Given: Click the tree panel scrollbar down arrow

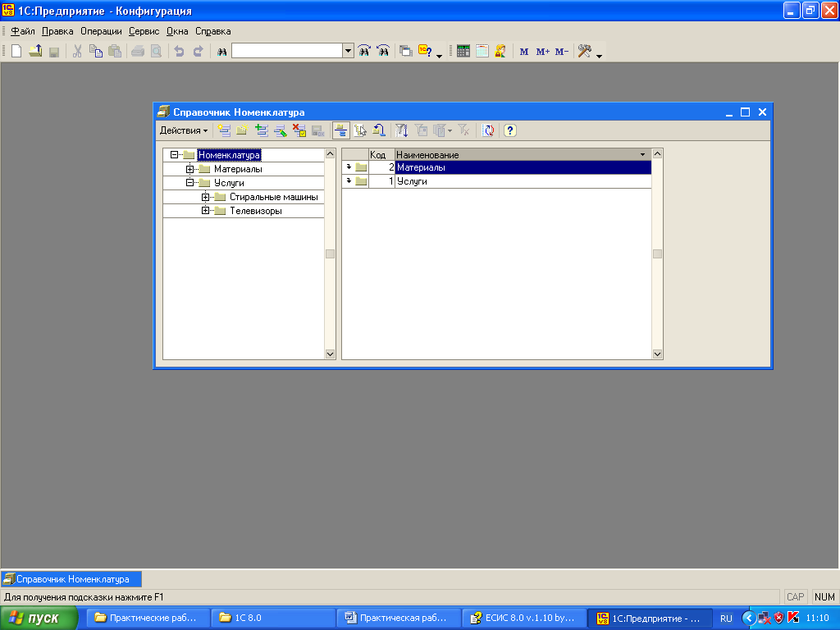Looking at the screenshot, I should tap(330, 354).
